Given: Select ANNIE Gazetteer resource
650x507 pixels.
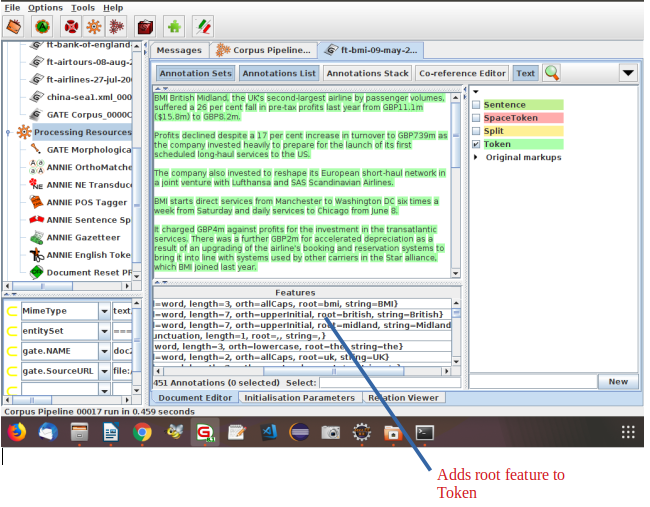Looking at the screenshot, I should pyautogui.click(x=75, y=238).
